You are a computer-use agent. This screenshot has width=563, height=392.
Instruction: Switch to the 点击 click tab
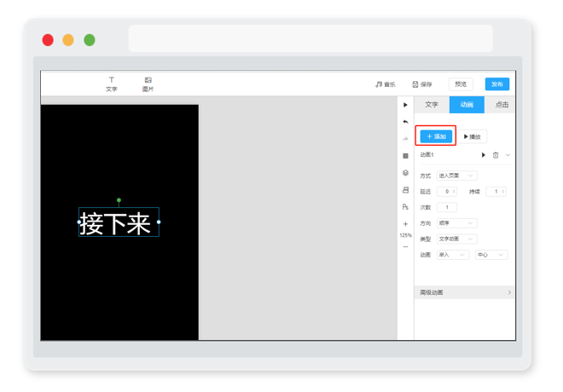(501, 104)
